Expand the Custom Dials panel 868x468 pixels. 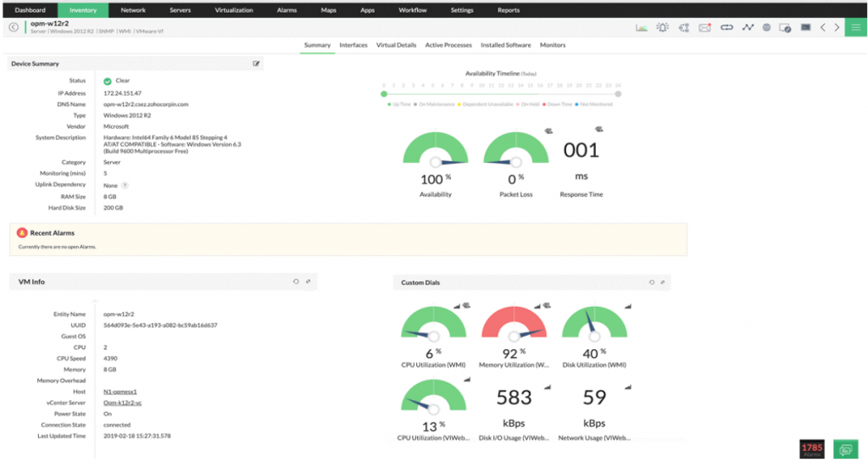click(663, 282)
